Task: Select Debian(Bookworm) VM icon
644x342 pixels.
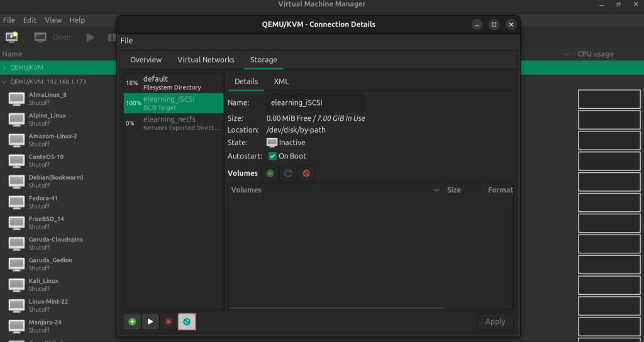Action: click(17, 182)
